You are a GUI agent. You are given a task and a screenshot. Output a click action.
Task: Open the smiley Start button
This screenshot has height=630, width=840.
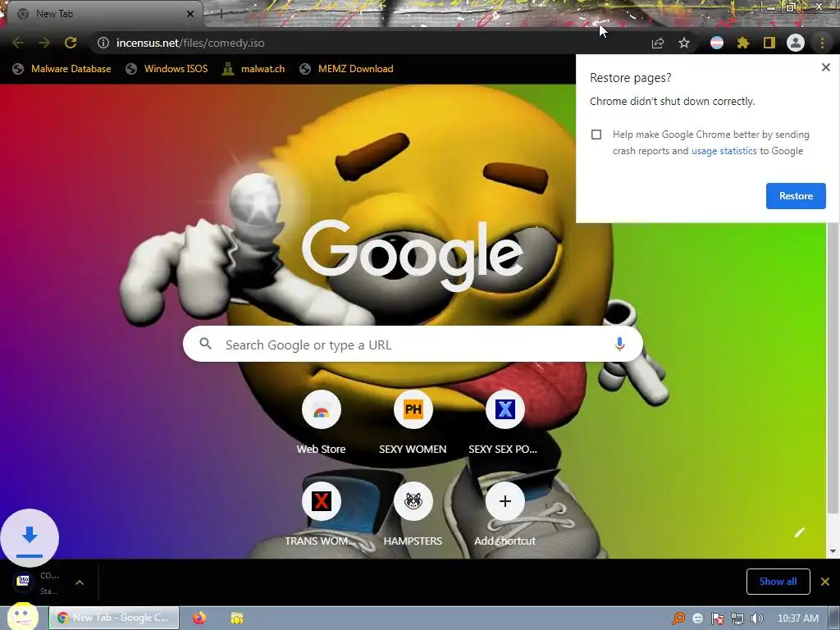22,616
